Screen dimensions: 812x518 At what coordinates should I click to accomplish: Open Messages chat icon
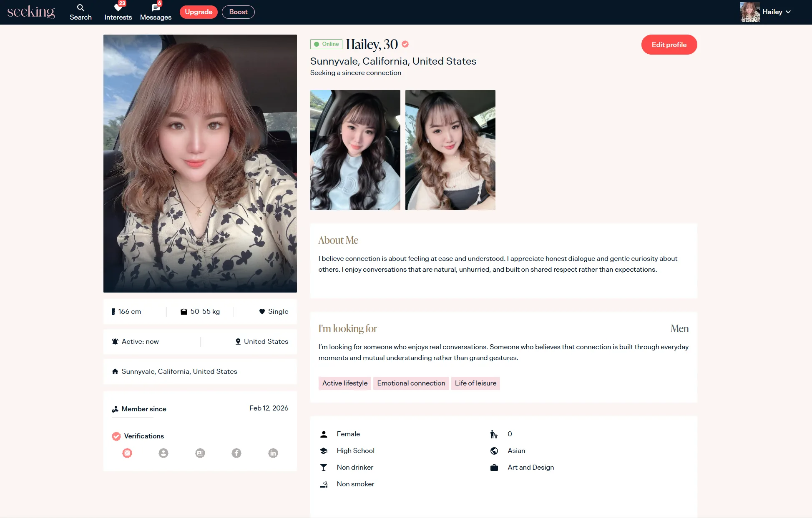click(156, 8)
